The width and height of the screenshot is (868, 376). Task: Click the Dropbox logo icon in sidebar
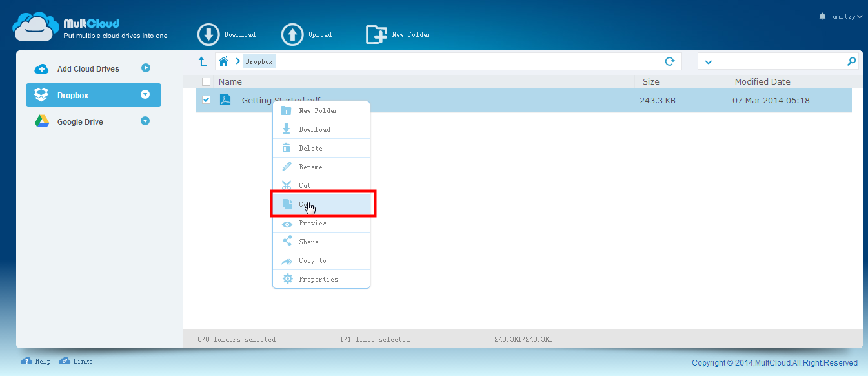click(x=41, y=95)
